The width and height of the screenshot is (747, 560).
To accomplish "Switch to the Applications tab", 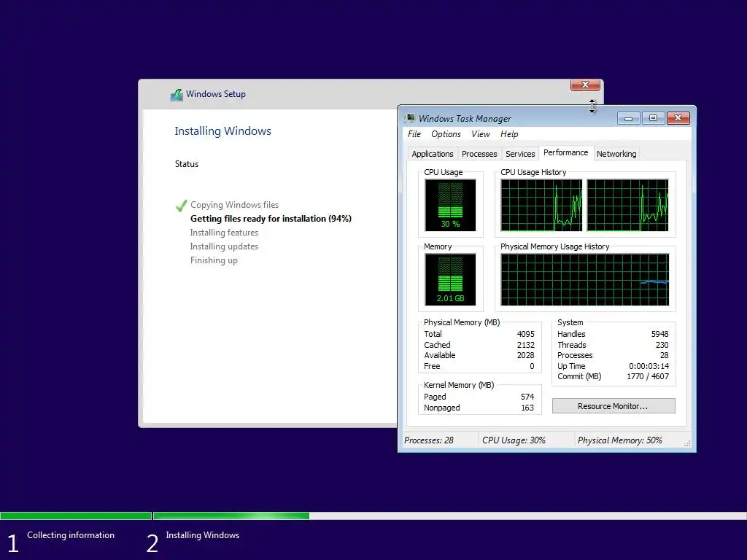I will coord(433,154).
